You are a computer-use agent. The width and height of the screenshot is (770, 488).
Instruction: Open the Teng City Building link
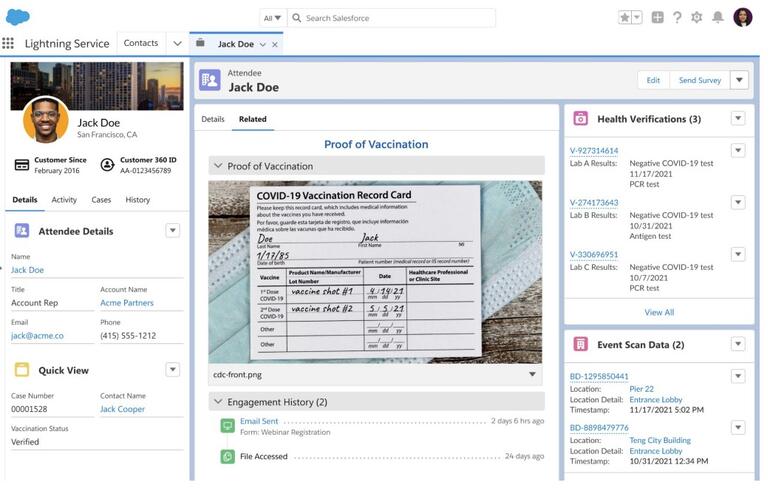pos(660,440)
